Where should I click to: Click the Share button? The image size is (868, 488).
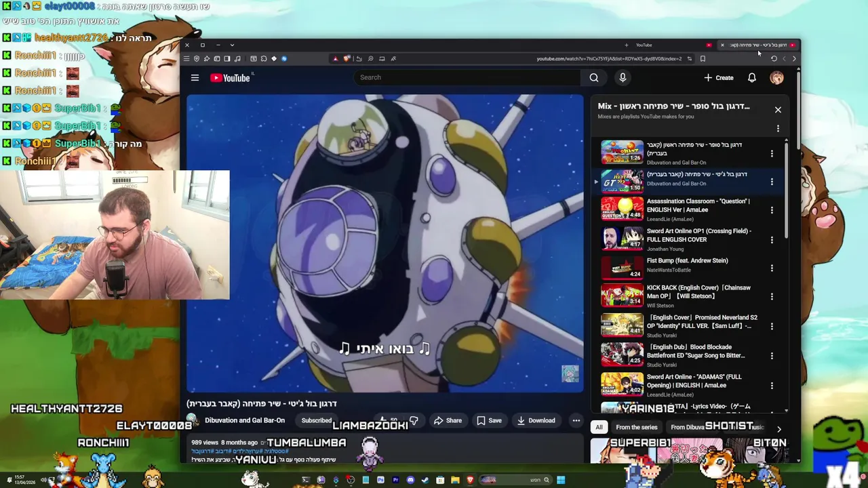(448, 420)
